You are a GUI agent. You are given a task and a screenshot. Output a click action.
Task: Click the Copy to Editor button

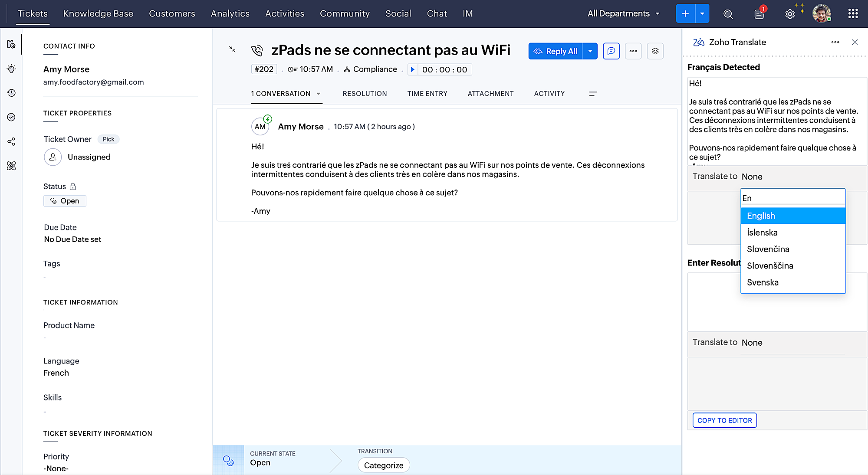point(724,420)
